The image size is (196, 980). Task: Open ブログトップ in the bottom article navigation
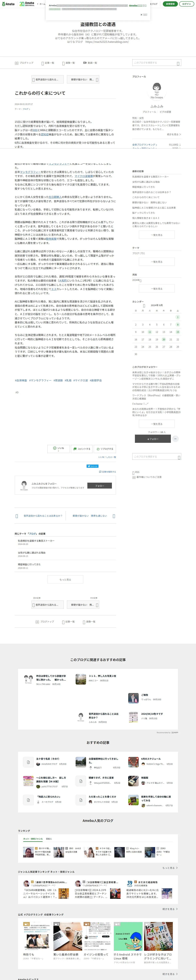45,622
